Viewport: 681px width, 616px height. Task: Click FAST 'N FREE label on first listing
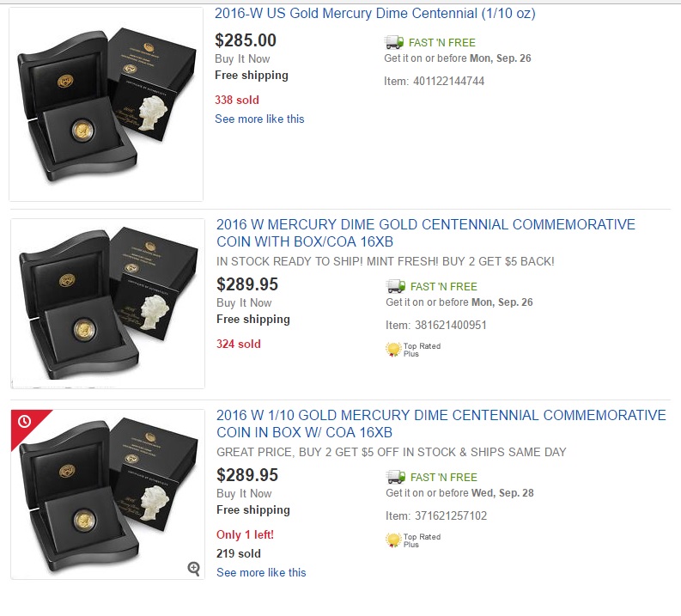(442, 42)
